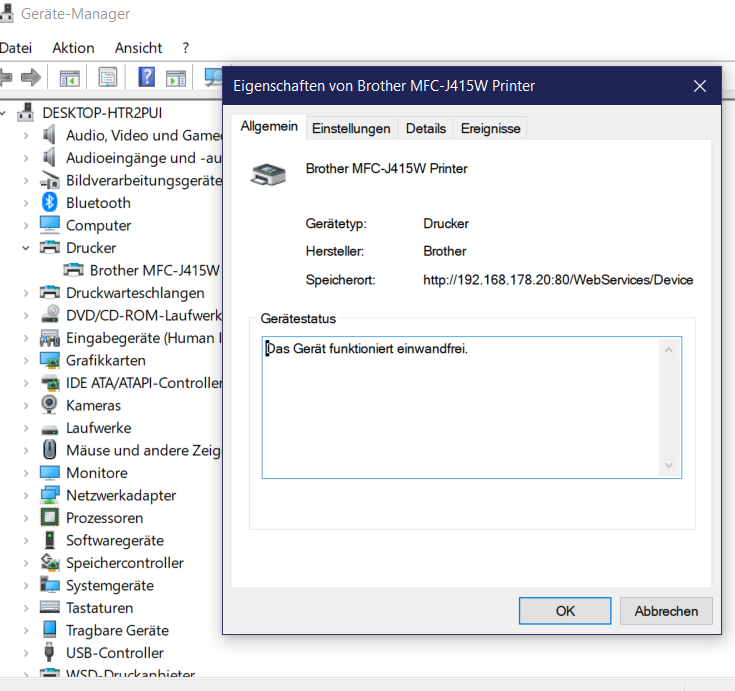735x691 pixels.
Task: Collapse the Drucker category
Action: pyautogui.click(x=26, y=248)
